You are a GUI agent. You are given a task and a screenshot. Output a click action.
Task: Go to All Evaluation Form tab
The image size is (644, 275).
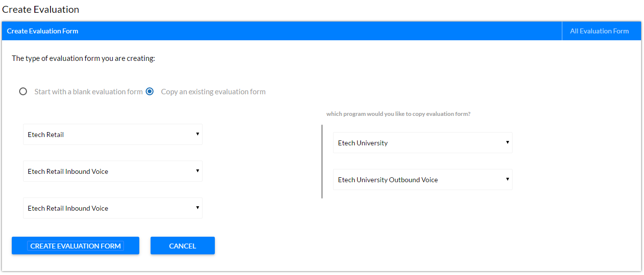coord(599,31)
